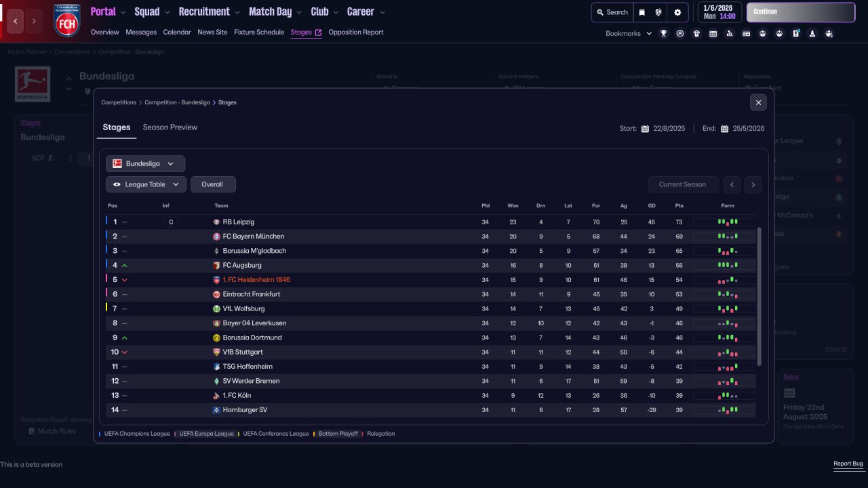
Task: Click the date and time display
Action: [719, 12]
